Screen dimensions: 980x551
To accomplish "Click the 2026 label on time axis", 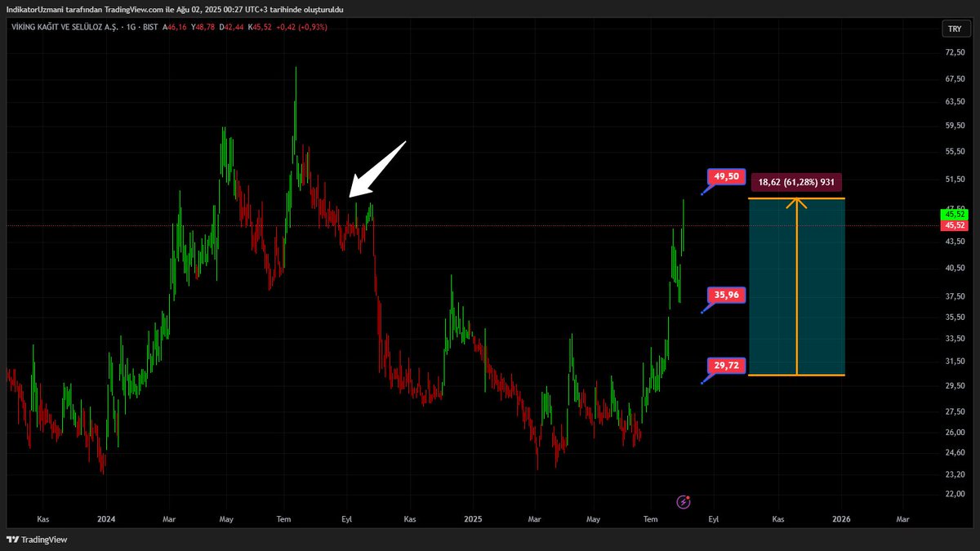I will tap(841, 518).
